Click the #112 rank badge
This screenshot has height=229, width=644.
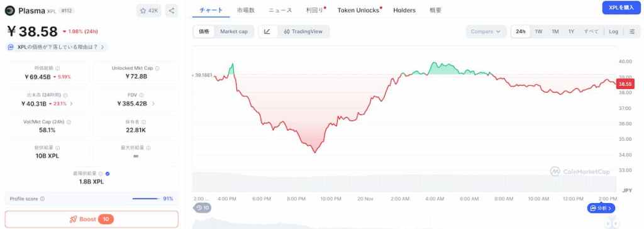[x=67, y=11]
